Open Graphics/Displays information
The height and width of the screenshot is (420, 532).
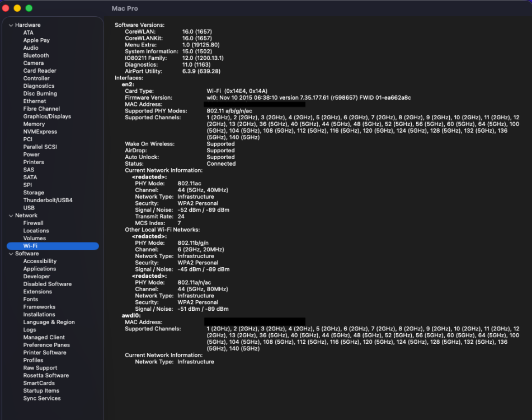(47, 116)
